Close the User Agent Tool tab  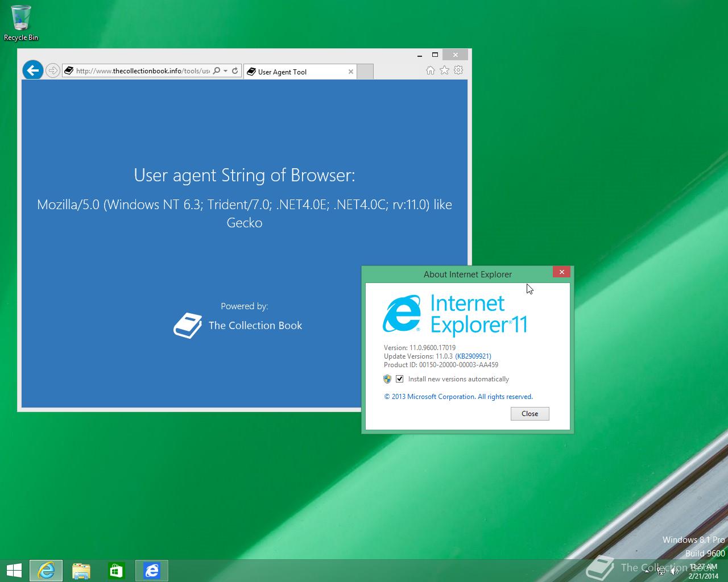click(x=350, y=72)
